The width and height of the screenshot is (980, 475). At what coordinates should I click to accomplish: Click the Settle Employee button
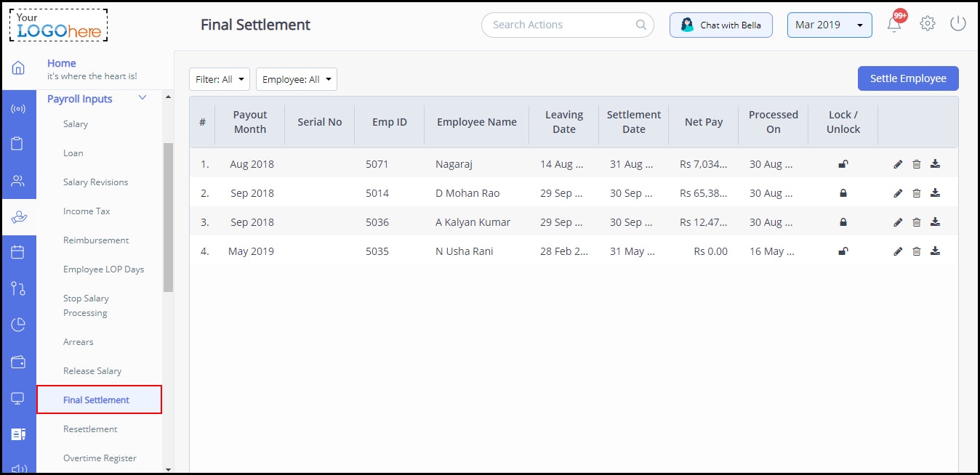click(908, 78)
